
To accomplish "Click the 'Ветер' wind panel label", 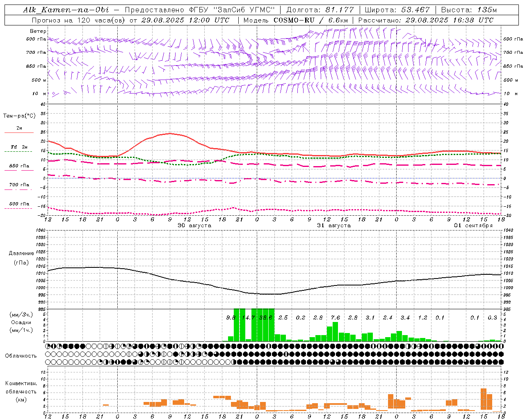I will [38, 31].
